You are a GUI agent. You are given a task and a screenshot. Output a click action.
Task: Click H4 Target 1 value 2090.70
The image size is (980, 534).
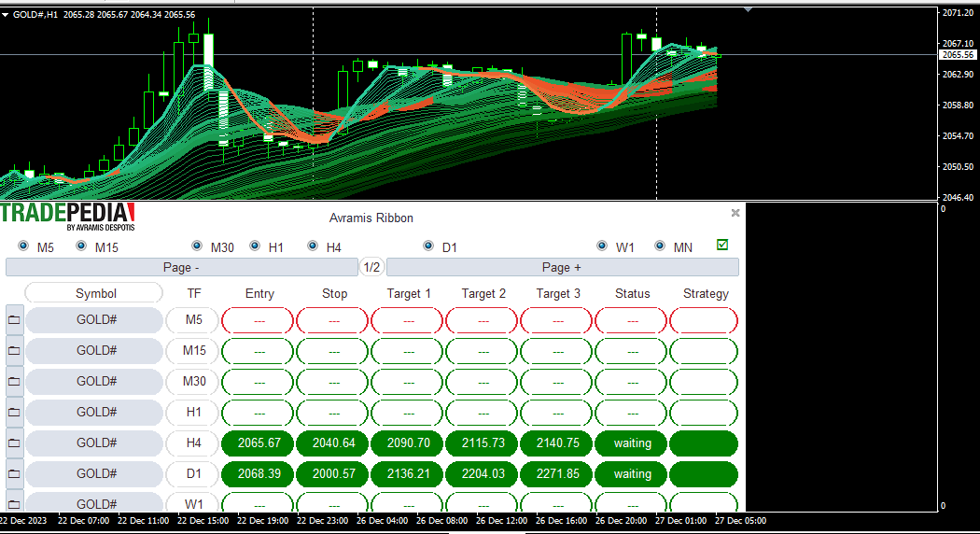coord(407,443)
